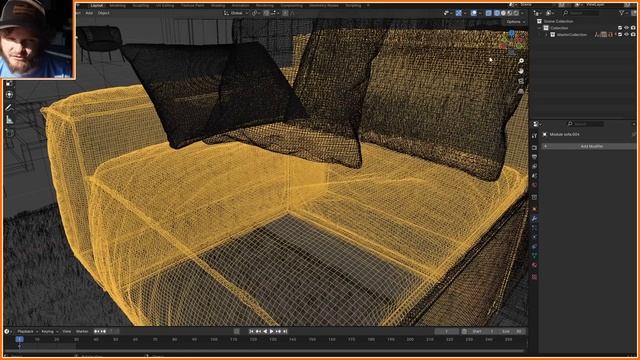Image resolution: width=640 pixels, height=360 pixels.
Task: Jump to the next keyframe
Action: coord(278,331)
